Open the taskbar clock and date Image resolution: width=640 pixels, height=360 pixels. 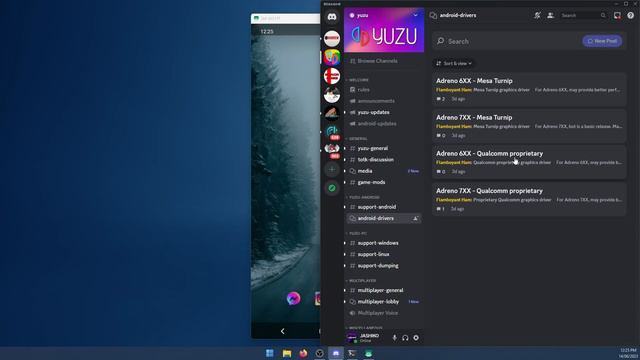click(628, 353)
